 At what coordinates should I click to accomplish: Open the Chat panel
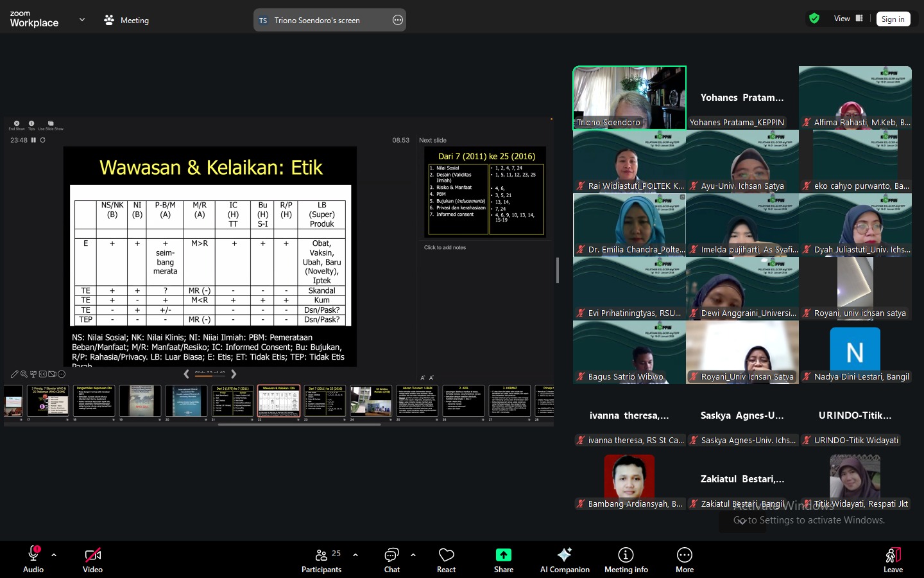(x=391, y=559)
